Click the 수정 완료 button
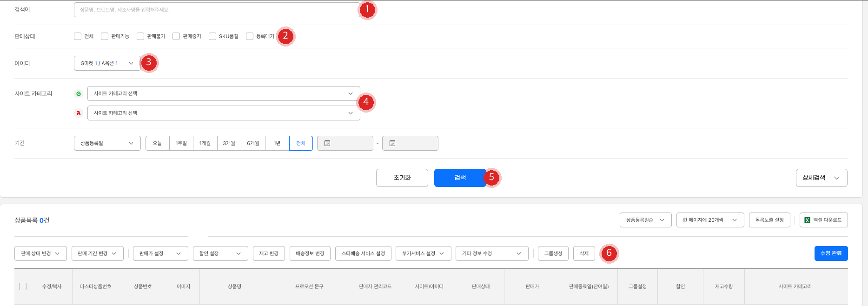 tap(831, 253)
